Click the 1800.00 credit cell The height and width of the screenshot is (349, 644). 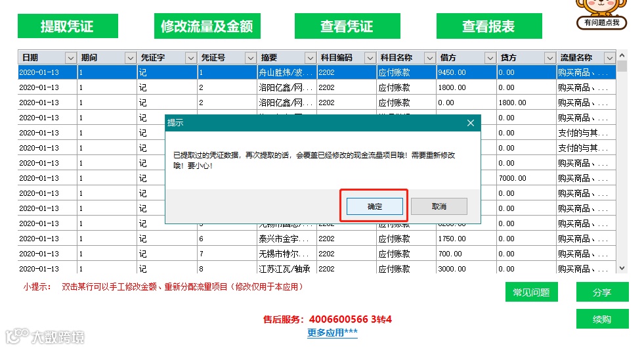pos(526,103)
